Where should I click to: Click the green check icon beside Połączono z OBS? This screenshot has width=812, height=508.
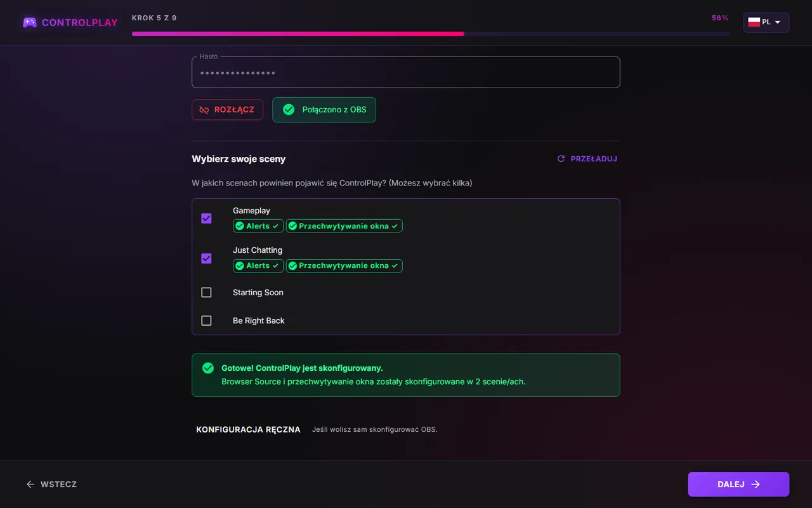[289, 110]
